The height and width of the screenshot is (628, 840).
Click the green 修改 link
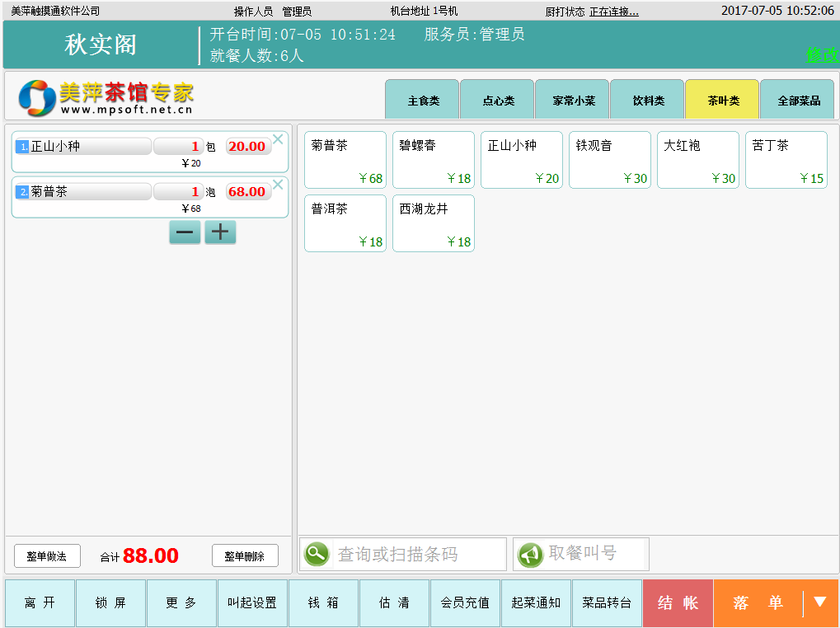[821, 55]
